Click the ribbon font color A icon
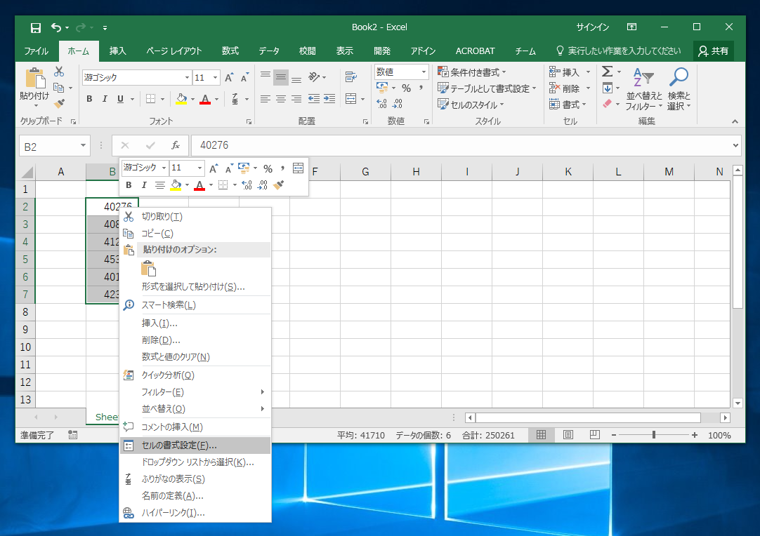The image size is (760, 536). [205, 99]
